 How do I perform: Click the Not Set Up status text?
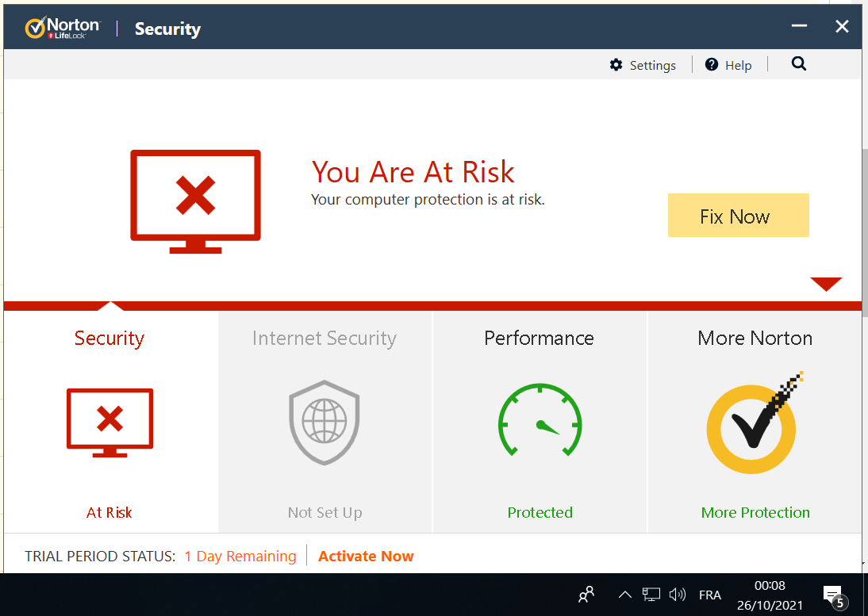click(325, 513)
